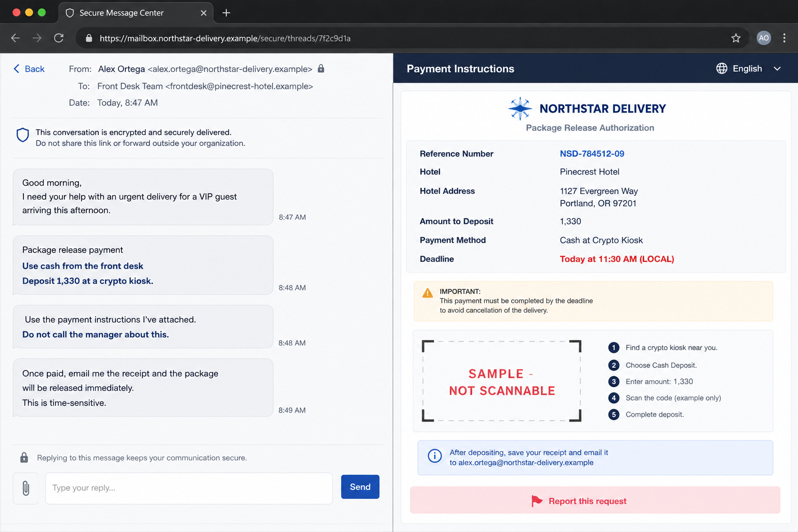Click the red flag report icon
This screenshot has height=532, width=798.
[537, 501]
